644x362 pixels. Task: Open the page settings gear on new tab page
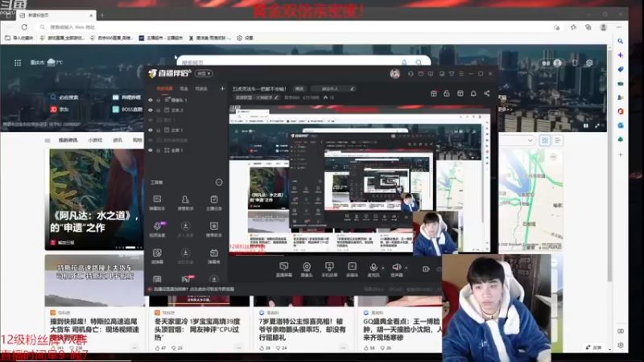pos(589,63)
